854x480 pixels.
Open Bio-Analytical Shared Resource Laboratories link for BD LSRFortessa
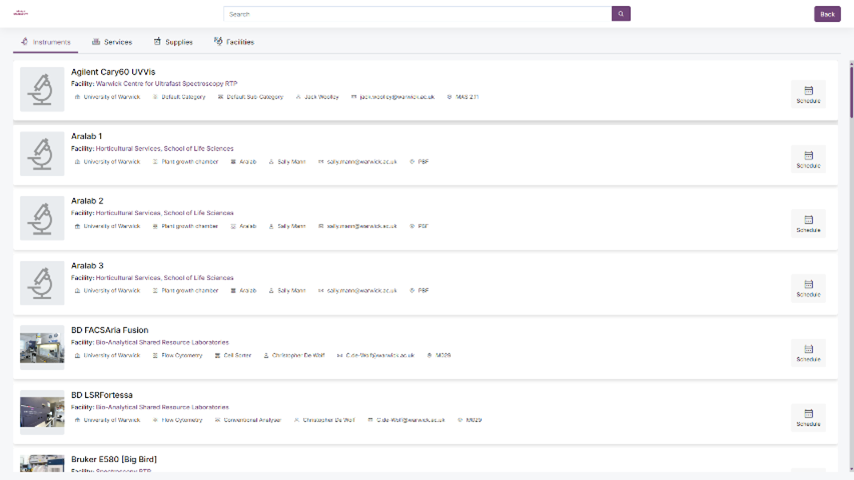click(x=162, y=407)
